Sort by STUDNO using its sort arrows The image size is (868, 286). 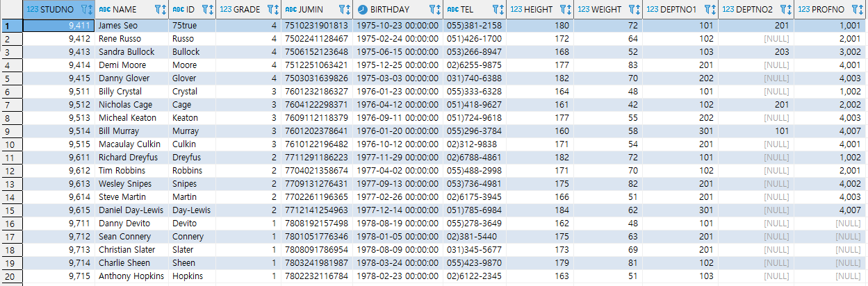pos(91,10)
